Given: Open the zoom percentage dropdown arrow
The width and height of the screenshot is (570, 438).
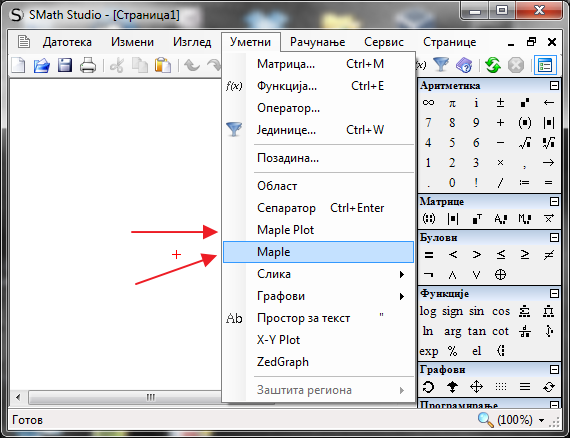Looking at the screenshot, I should [x=541, y=421].
